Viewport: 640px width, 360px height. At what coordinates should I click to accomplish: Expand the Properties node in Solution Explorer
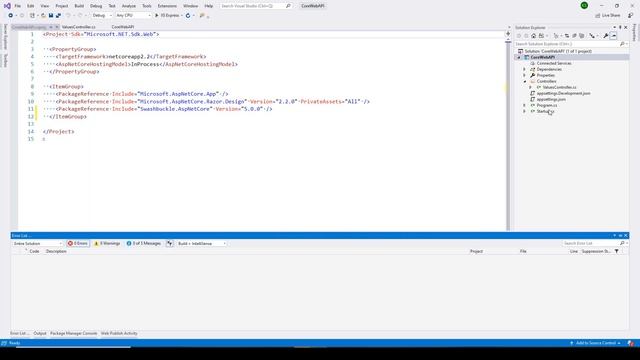pos(524,75)
